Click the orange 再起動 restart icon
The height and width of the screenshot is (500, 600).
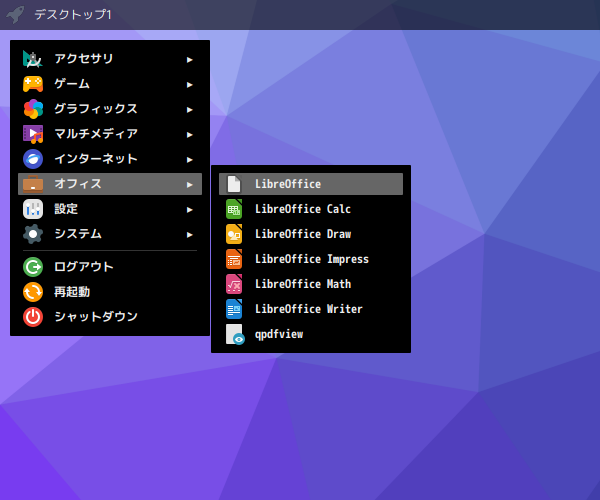tap(33, 292)
